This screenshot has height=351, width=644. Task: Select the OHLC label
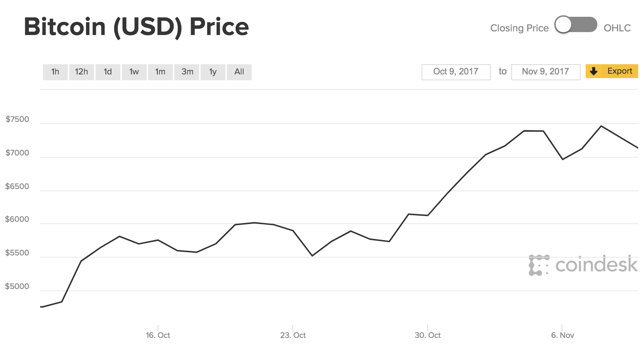click(617, 28)
